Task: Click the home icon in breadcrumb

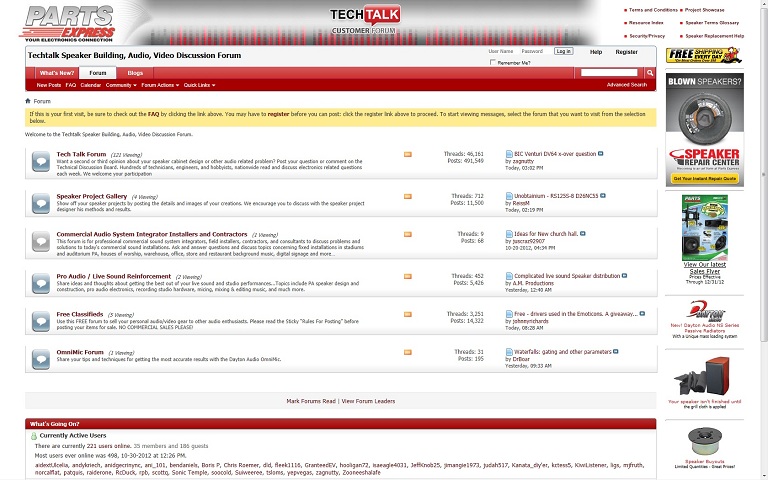Action: click(x=28, y=101)
